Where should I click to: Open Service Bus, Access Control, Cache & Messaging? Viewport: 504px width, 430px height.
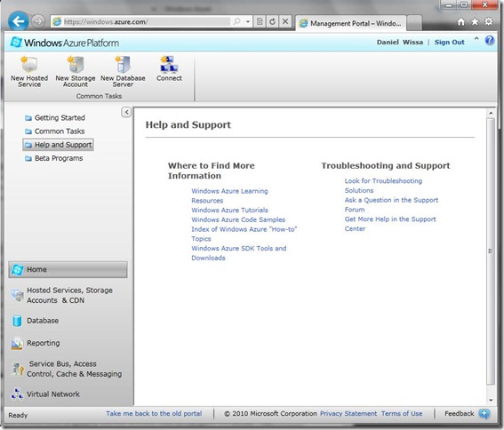click(x=67, y=369)
